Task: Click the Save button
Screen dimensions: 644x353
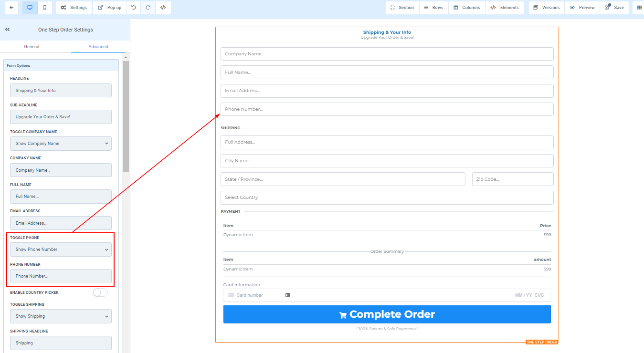Action: tap(614, 8)
